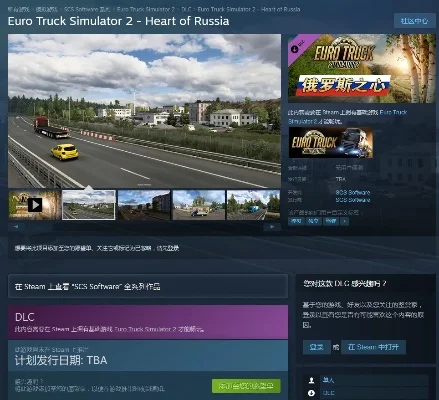Screen dimensions: 439x400
Task: Select the thumbnail showing the blue truck
Action: click(253, 205)
